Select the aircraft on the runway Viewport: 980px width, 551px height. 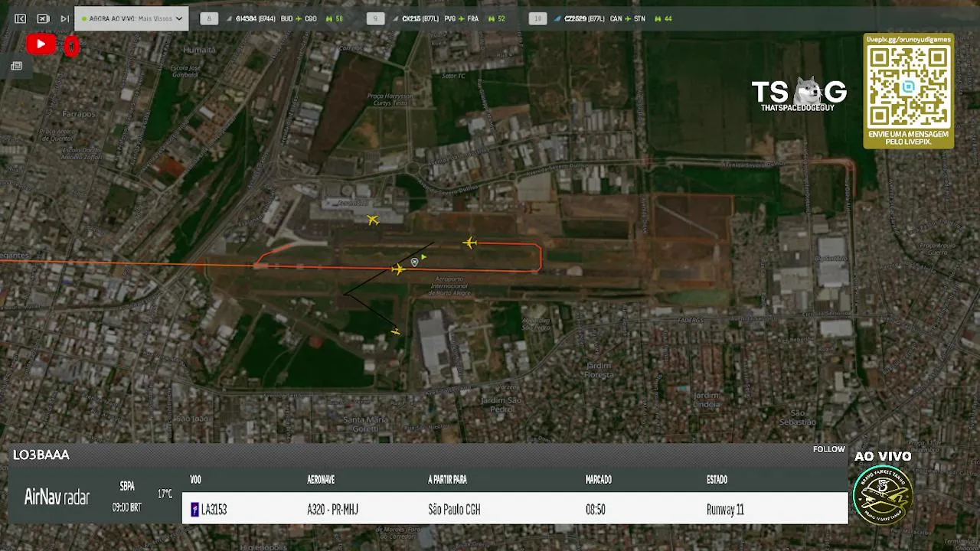(x=398, y=269)
